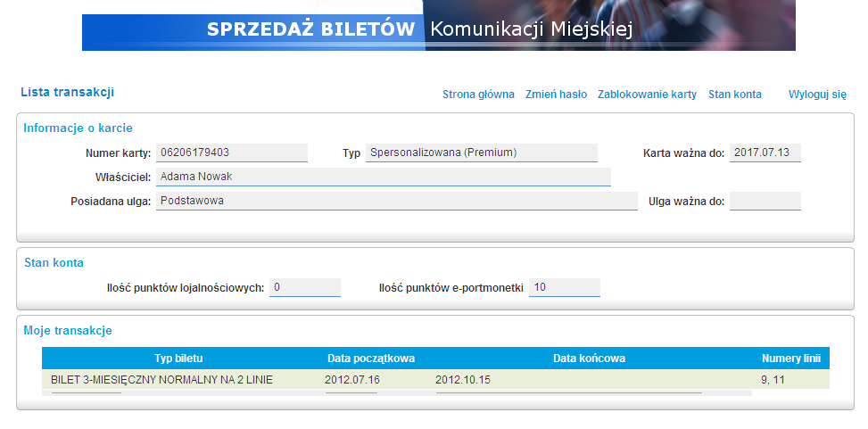This screenshot has height=429, width=868.
Task: Open the Strona główna link
Action: tap(478, 95)
